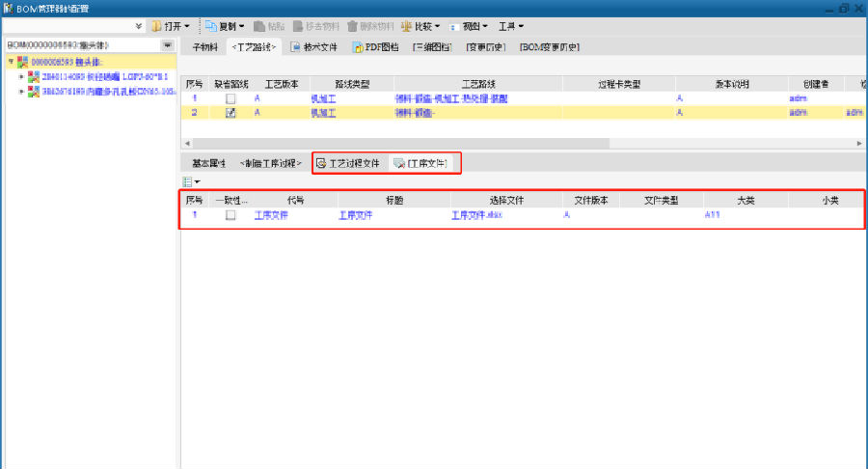Switch to the 技术文件 tab
Viewport: 868px width, 469px height.
click(x=313, y=47)
